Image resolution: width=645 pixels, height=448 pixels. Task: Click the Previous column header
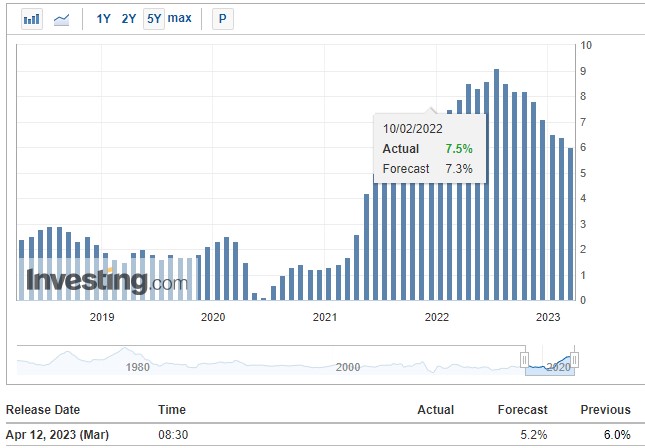pos(605,410)
